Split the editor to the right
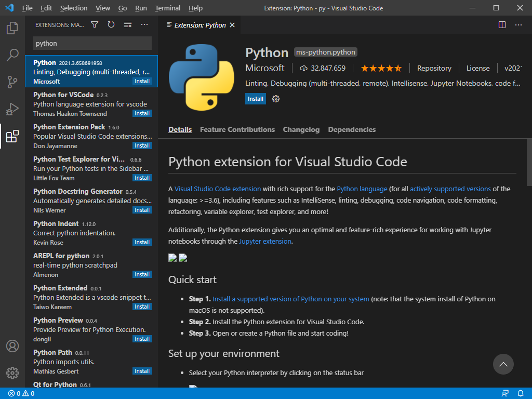This screenshot has width=532, height=399. coord(502,25)
